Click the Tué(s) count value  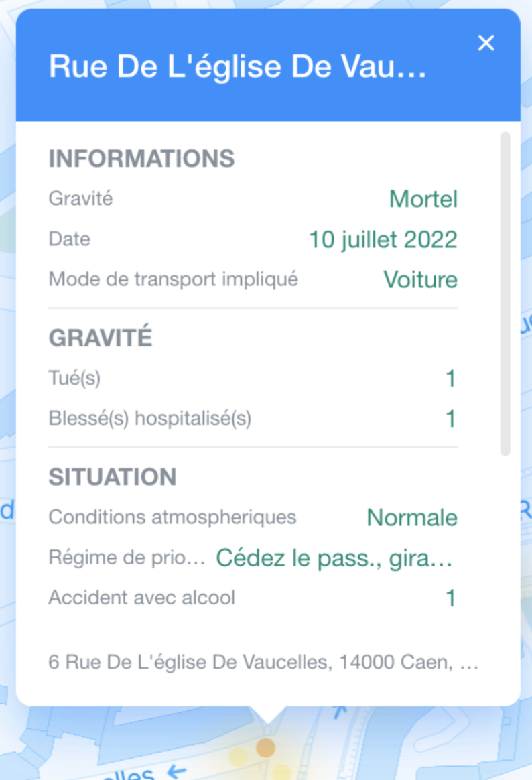pyautogui.click(x=451, y=379)
